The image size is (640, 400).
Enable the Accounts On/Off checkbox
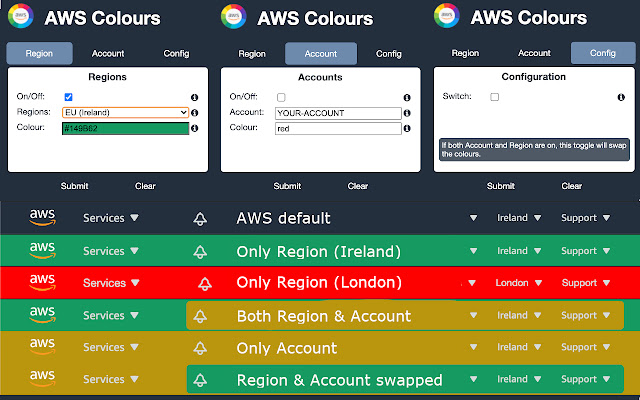pos(281,97)
